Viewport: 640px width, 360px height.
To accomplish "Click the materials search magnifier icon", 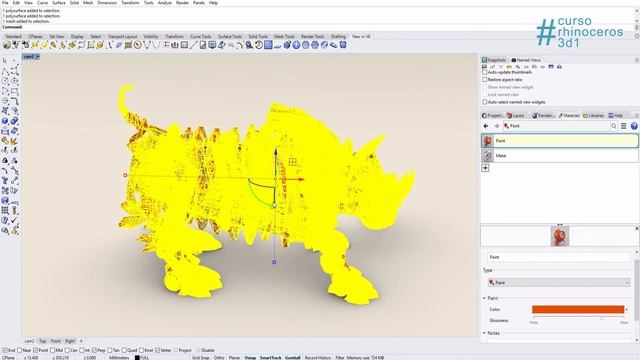I will 613,126.
